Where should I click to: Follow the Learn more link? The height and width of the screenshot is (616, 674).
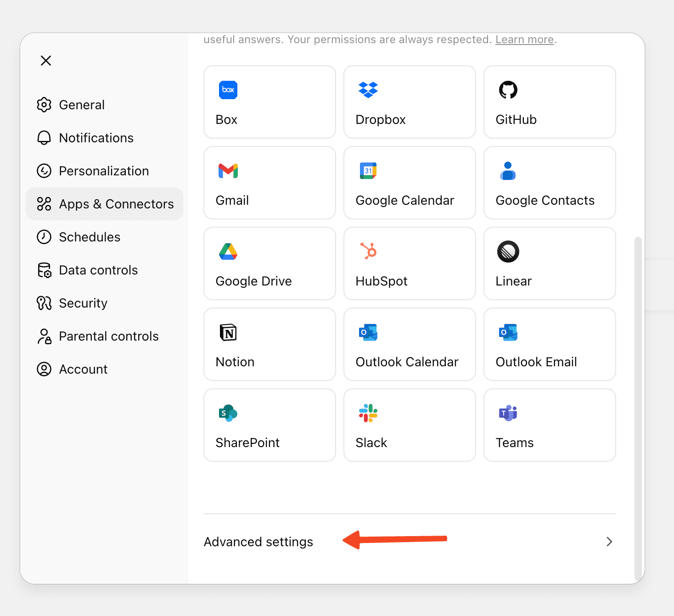[524, 39]
